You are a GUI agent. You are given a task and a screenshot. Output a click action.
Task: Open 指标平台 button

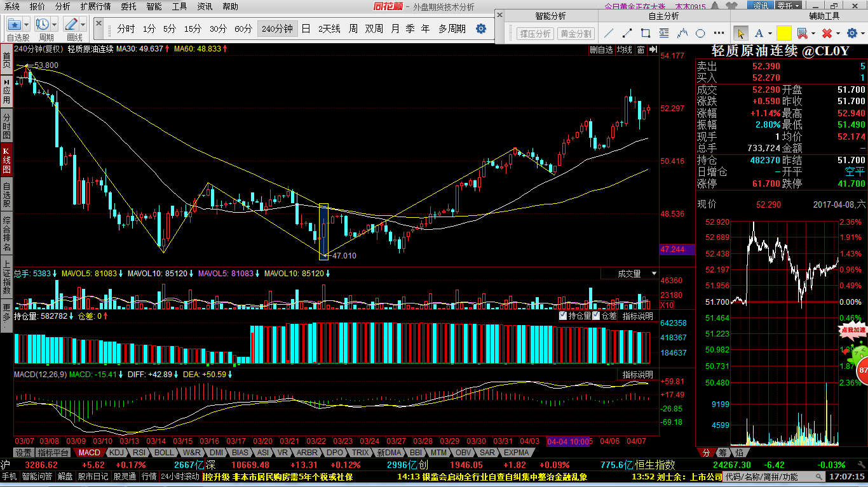point(53,453)
